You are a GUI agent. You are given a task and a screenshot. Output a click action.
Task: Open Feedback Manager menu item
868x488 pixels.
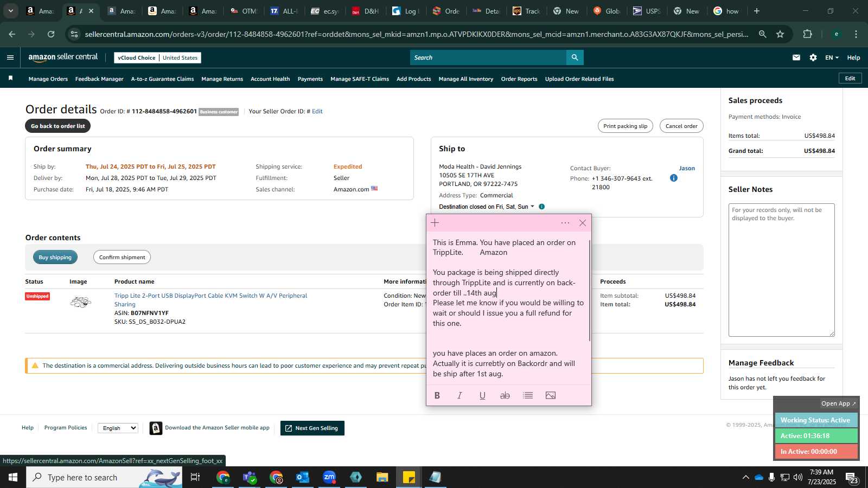[99, 79]
